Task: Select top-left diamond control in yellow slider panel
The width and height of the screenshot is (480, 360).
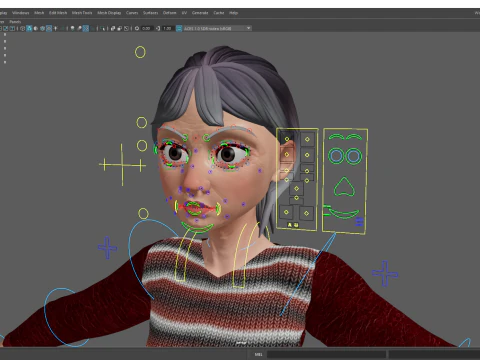Action: (x=287, y=139)
